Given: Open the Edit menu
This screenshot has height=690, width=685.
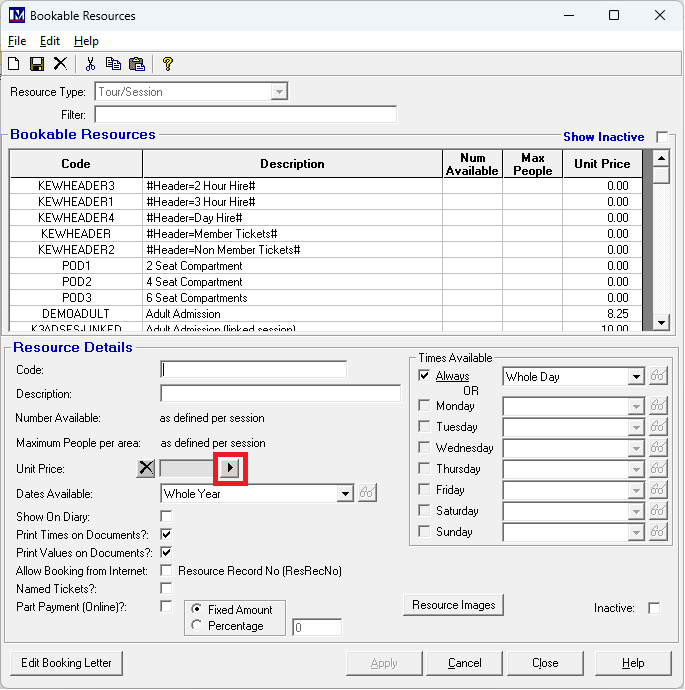Looking at the screenshot, I should [x=50, y=41].
